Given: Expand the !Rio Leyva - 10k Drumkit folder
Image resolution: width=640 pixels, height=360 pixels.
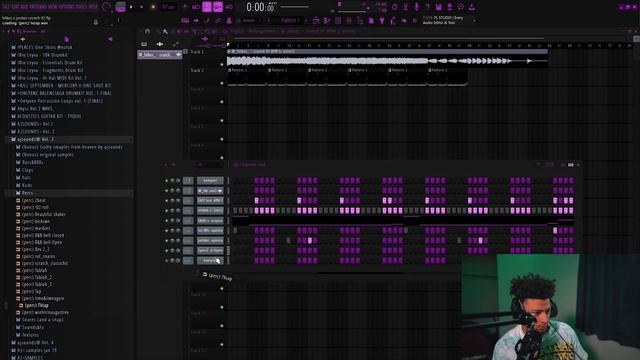Looking at the screenshot, I should click(x=42, y=55).
